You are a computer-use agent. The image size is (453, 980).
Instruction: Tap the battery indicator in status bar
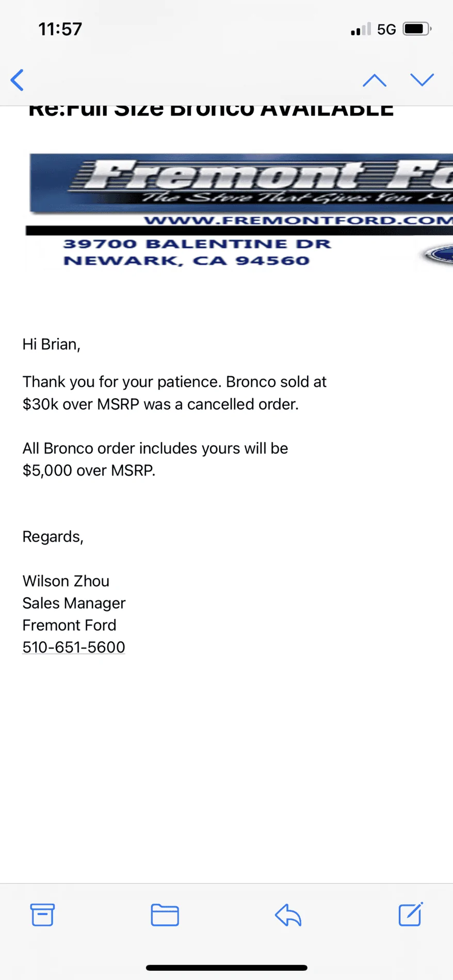pyautogui.click(x=417, y=29)
